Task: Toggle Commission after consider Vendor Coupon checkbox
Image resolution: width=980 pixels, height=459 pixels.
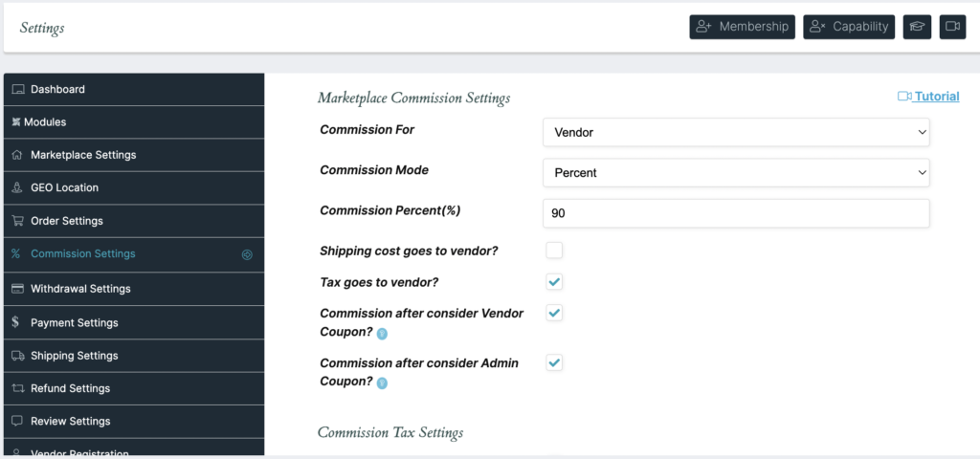Action: pyautogui.click(x=554, y=313)
